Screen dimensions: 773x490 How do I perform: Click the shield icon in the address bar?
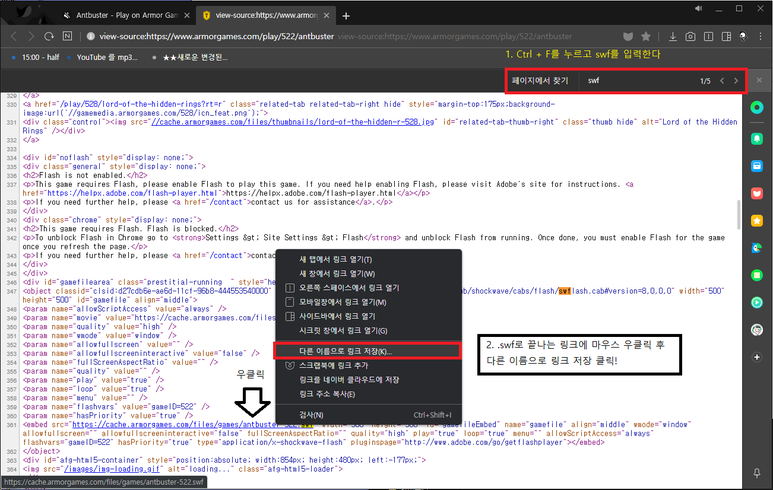(x=628, y=36)
